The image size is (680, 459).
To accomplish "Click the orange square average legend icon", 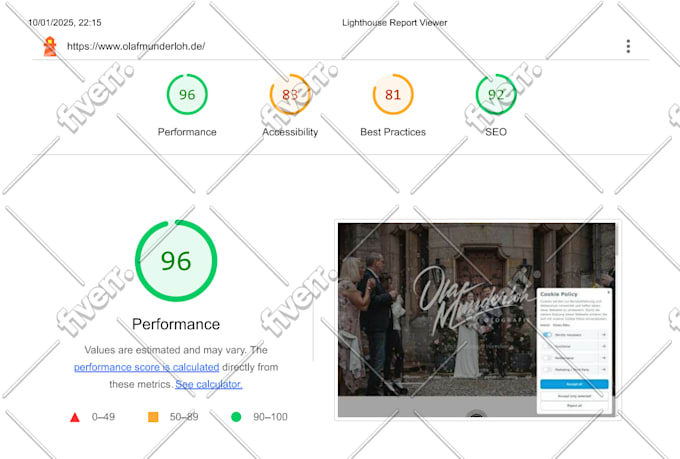I will tap(153, 417).
